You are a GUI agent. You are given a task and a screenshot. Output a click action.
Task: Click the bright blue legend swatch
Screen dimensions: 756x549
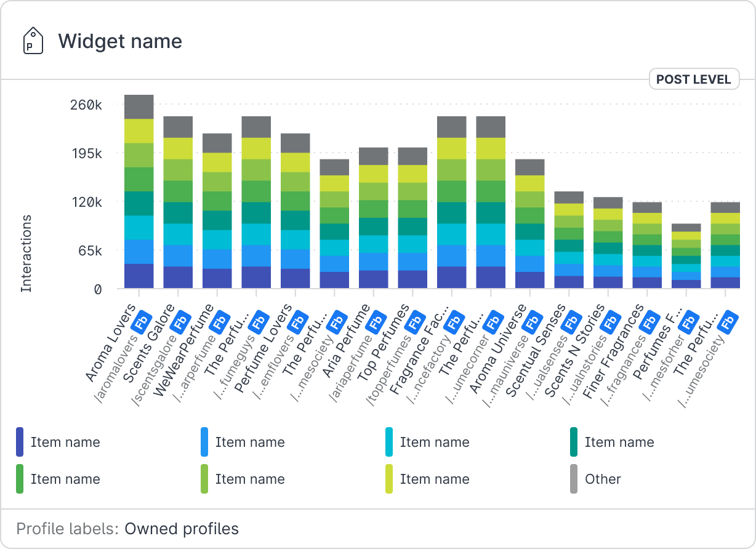pos(204,442)
